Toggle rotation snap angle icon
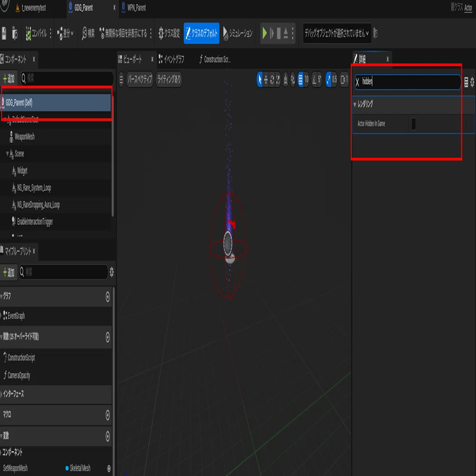The height and width of the screenshot is (476, 476). pos(314,79)
